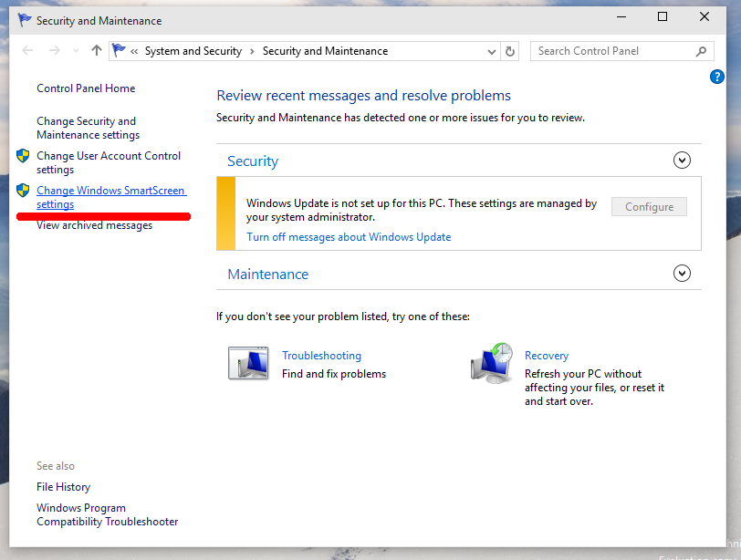The width and height of the screenshot is (741, 560).
Task: Click the refresh icon in address bar
Action: 509,51
